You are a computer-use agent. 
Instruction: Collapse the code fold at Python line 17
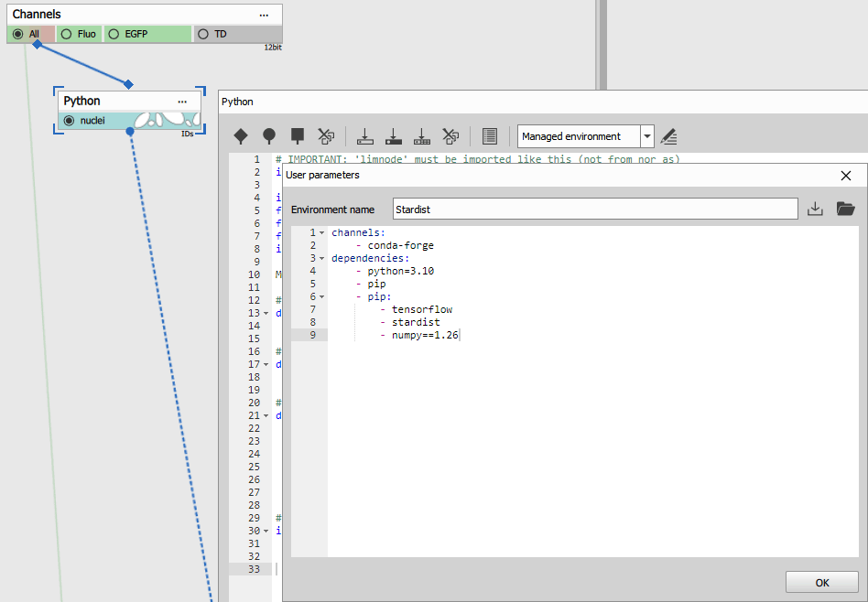coord(266,365)
